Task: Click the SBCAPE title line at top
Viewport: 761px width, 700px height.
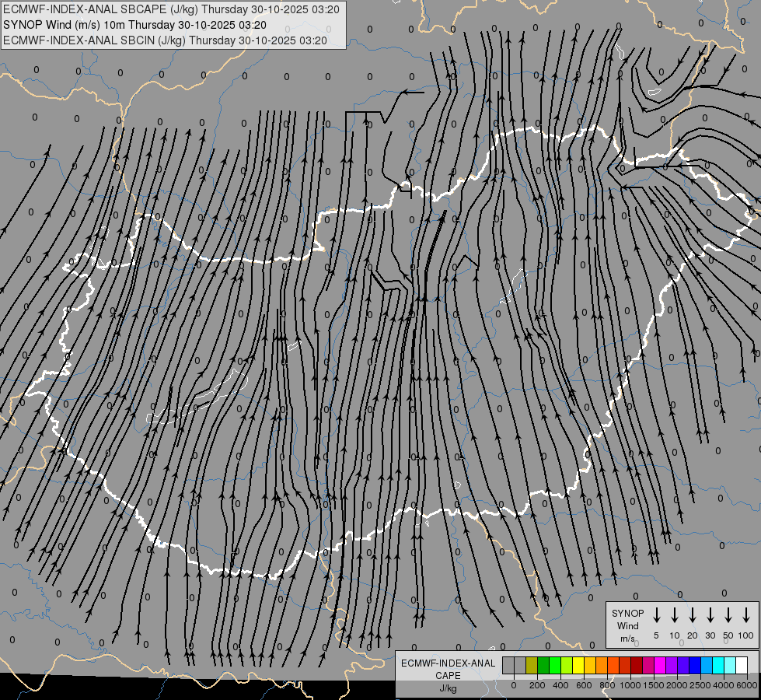Action: tap(171, 9)
